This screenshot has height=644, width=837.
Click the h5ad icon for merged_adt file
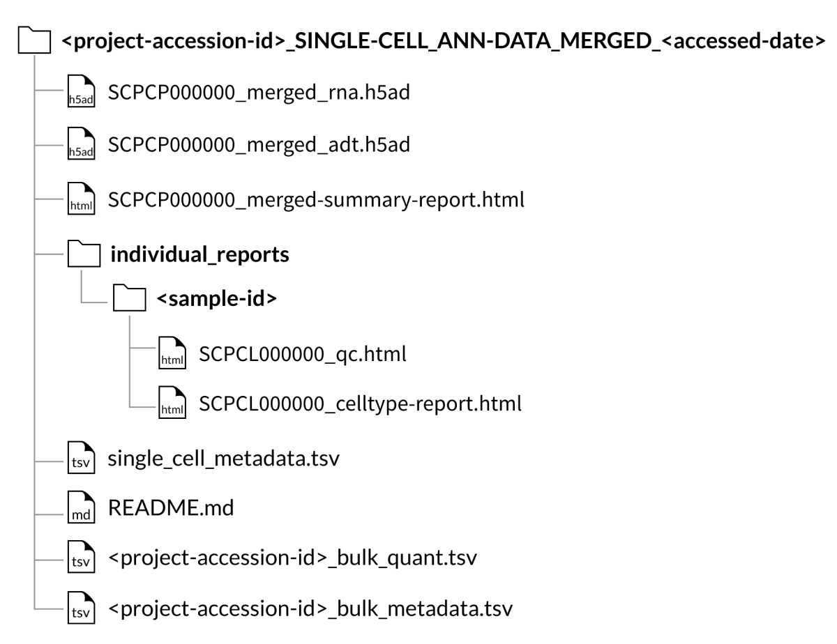[x=82, y=146]
